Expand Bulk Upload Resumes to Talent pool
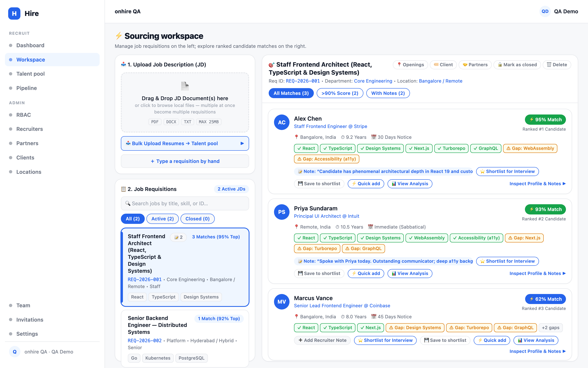 click(185, 143)
